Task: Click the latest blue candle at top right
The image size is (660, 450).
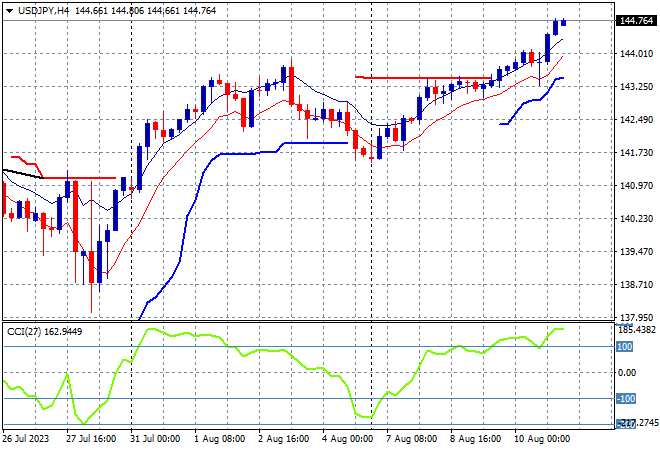Action: (564, 22)
